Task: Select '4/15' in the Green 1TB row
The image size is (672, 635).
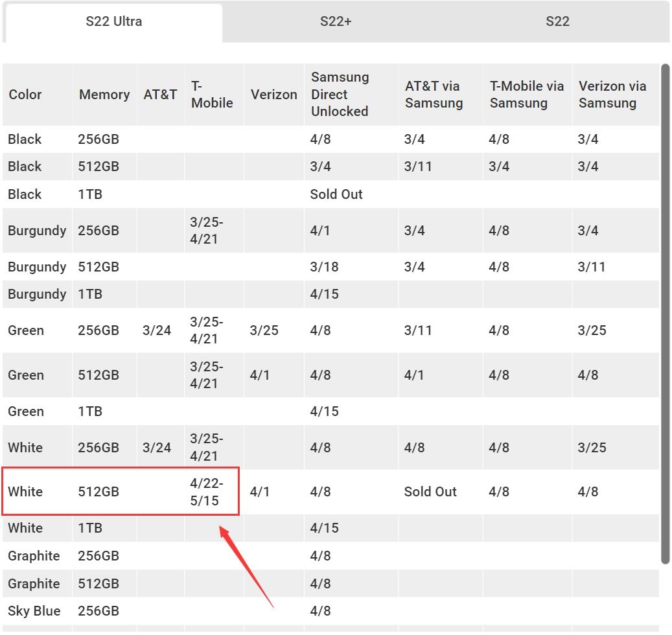Action: tap(325, 411)
